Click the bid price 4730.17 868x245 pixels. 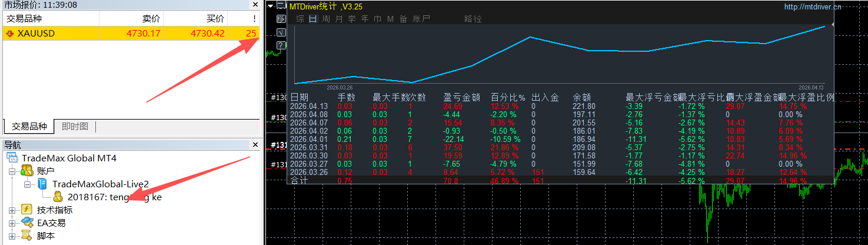pyautogui.click(x=144, y=34)
